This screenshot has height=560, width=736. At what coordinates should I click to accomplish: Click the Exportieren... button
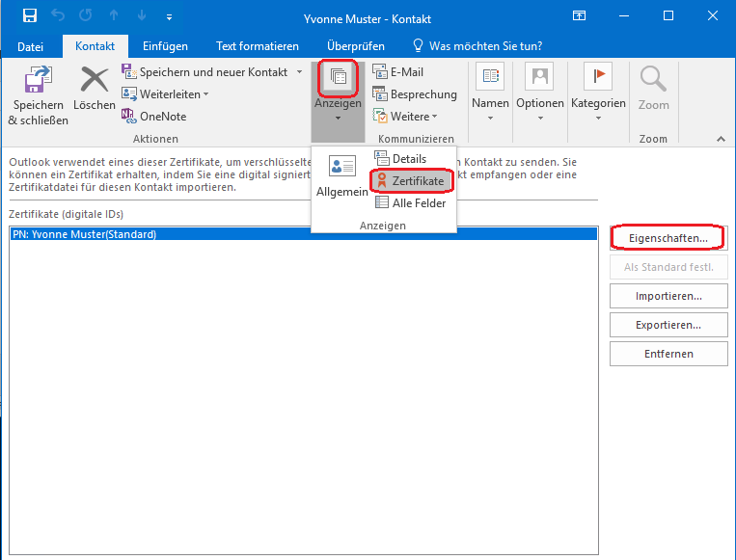point(668,325)
